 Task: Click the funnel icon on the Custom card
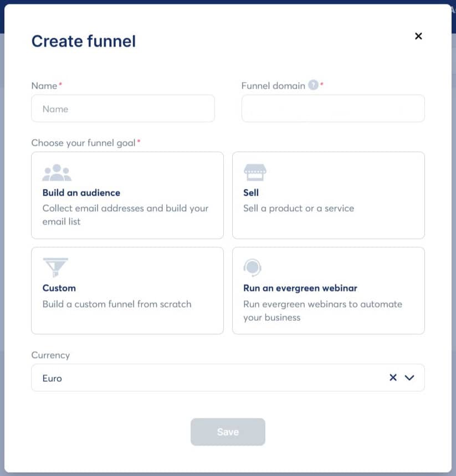pos(54,267)
